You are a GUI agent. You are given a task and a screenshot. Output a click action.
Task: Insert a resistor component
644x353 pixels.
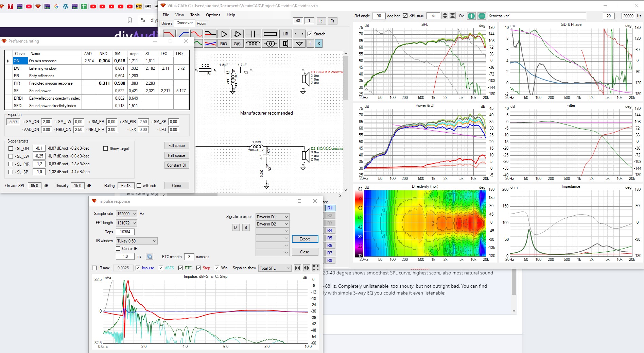tap(270, 34)
